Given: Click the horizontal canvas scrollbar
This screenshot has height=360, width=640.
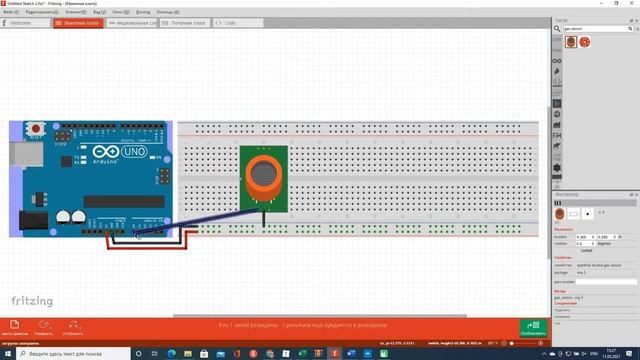Looking at the screenshot, I should point(320,316).
